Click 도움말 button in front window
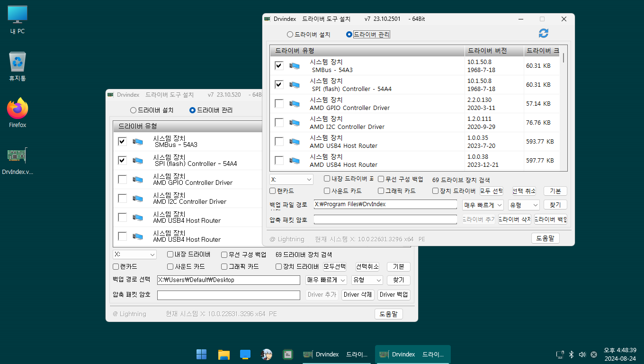Image resolution: width=644 pixels, height=364 pixels. 546,238
